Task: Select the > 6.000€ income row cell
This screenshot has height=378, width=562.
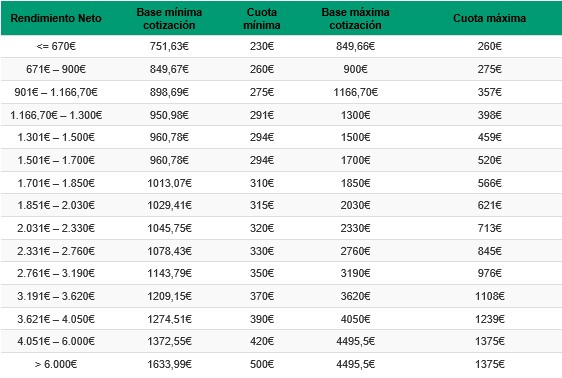Action: tap(56, 364)
